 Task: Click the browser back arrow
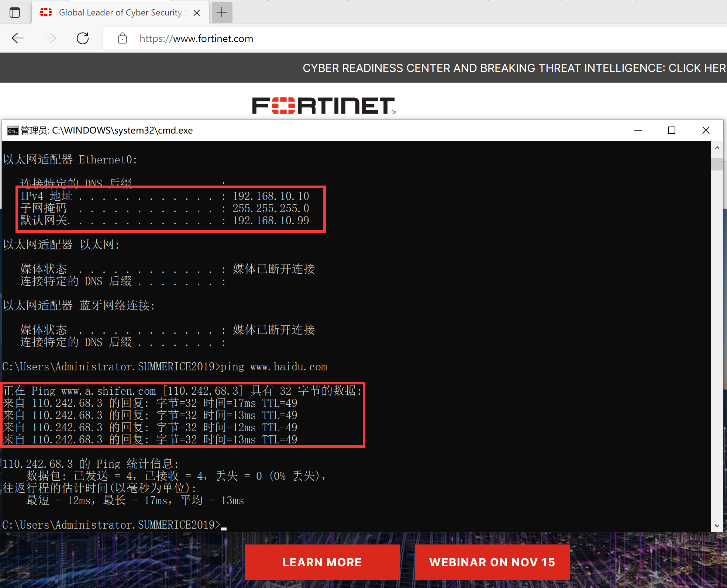[x=18, y=38]
